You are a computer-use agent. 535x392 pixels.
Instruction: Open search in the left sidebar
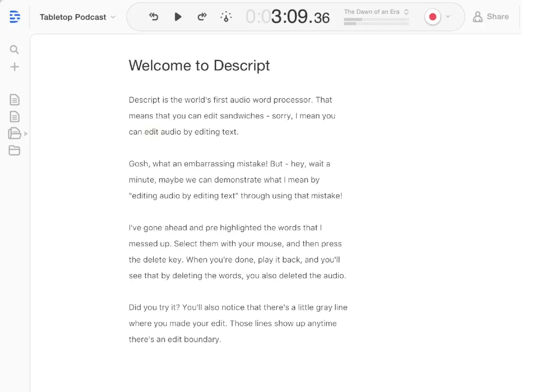click(x=14, y=49)
